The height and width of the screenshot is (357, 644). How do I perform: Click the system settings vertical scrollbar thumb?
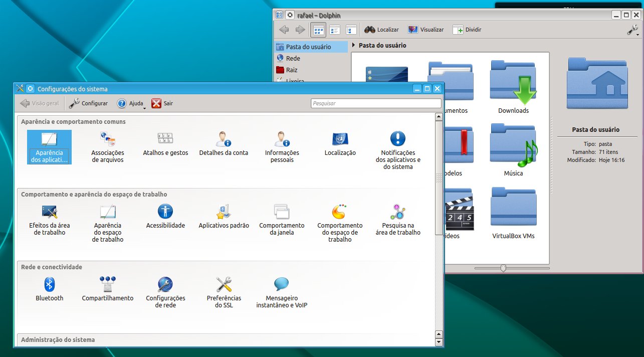tap(439, 178)
